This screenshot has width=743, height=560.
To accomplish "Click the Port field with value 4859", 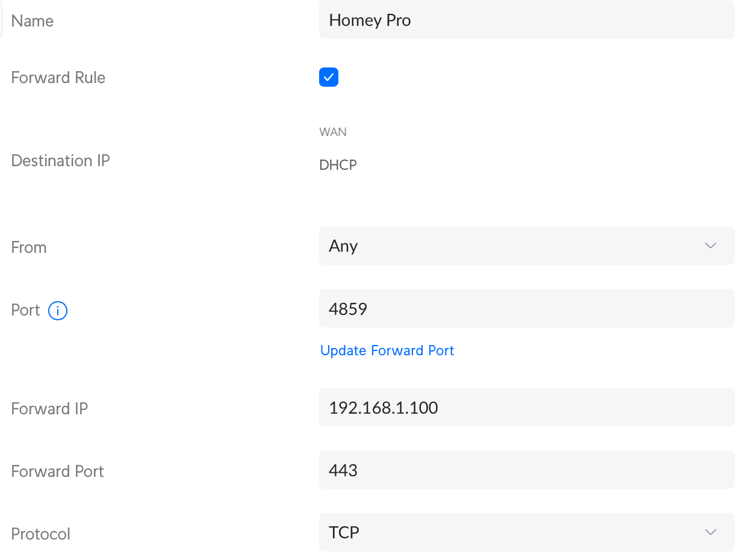I will tap(526, 308).
